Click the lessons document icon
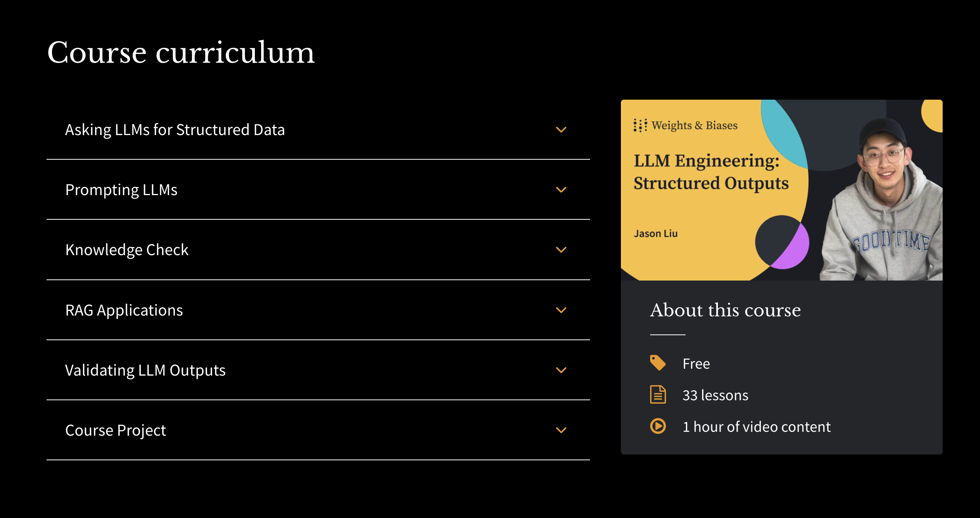The height and width of the screenshot is (518, 980). [658, 394]
